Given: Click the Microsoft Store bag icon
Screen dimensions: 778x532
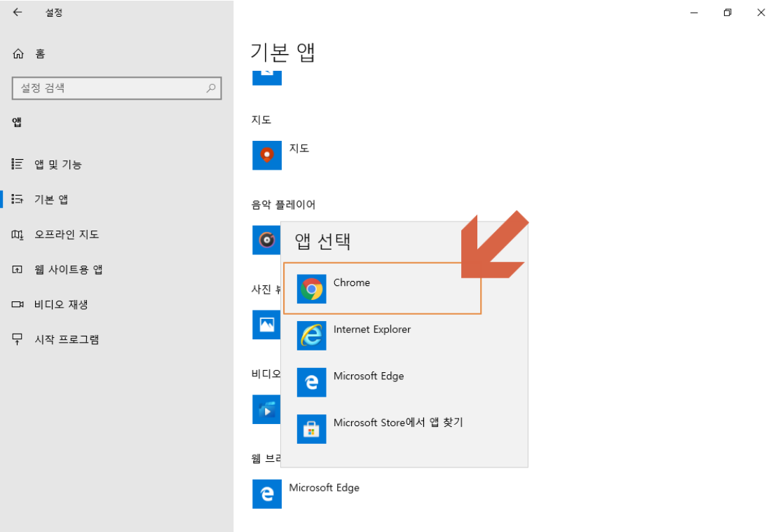Looking at the screenshot, I should 312,429.
